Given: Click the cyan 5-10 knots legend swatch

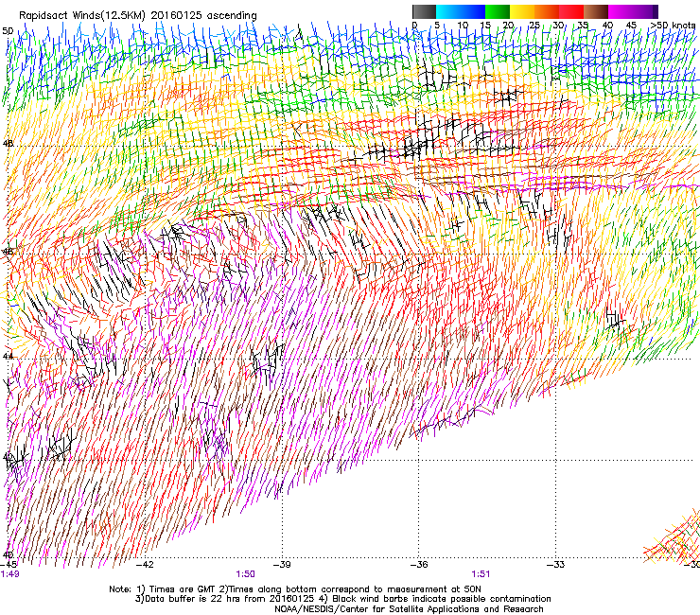Looking at the screenshot, I should [448, 11].
